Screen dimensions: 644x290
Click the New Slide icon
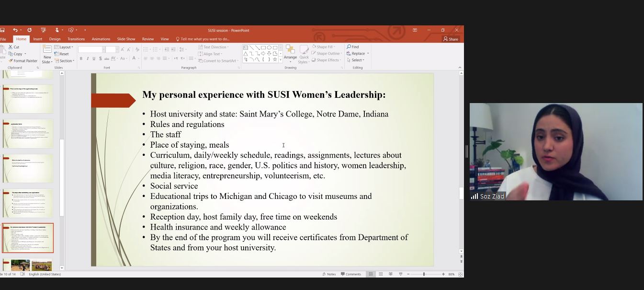tap(47, 49)
